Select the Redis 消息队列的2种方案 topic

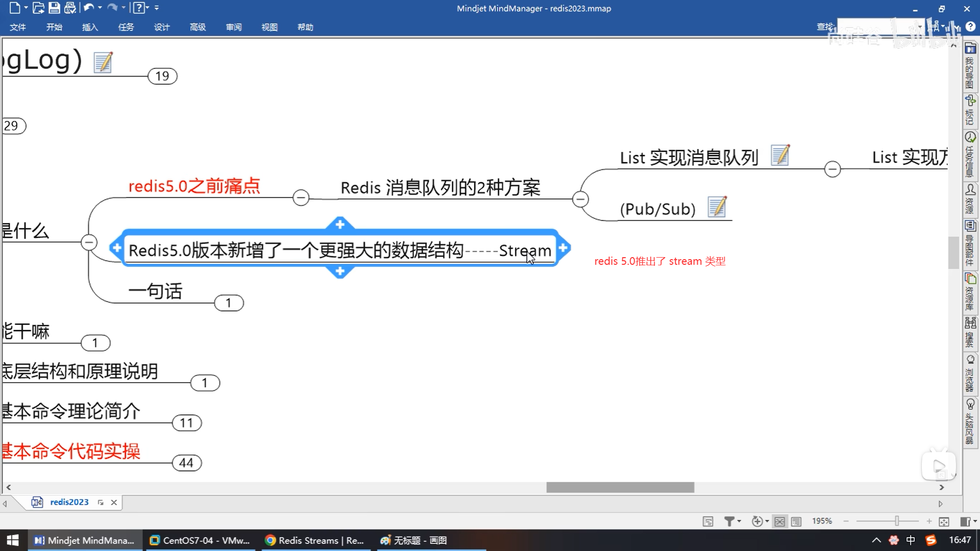(440, 188)
